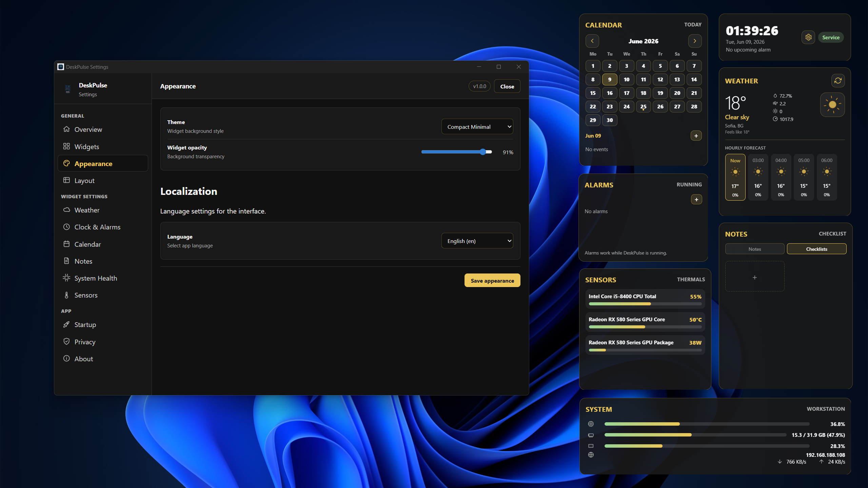Refresh the Weather widget
868x488 pixels.
tap(838, 81)
